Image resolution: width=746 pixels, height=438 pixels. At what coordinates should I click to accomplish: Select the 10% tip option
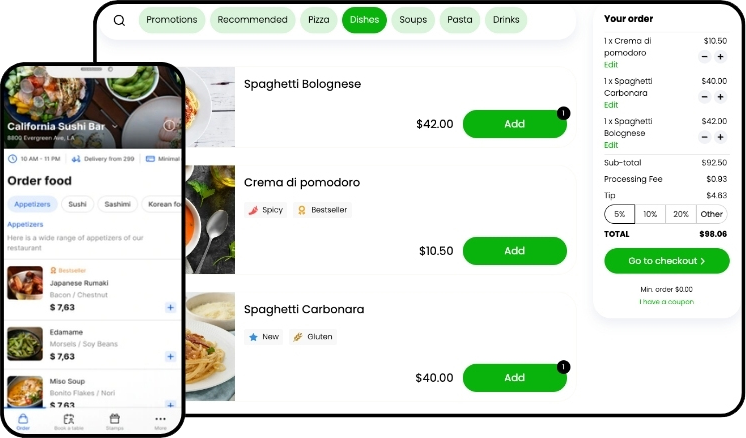[x=650, y=214]
